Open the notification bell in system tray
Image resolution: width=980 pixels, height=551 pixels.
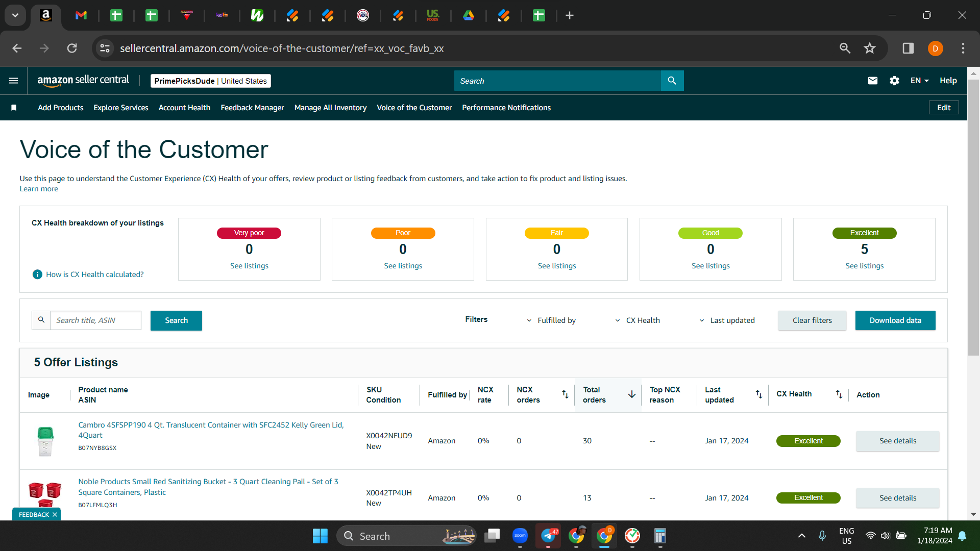click(x=962, y=536)
